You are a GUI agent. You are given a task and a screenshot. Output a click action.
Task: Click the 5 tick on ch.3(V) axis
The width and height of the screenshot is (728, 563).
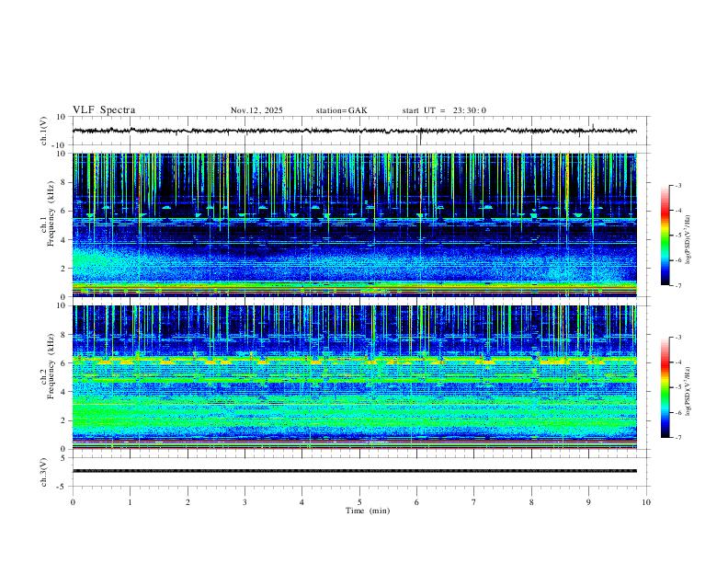63,458
